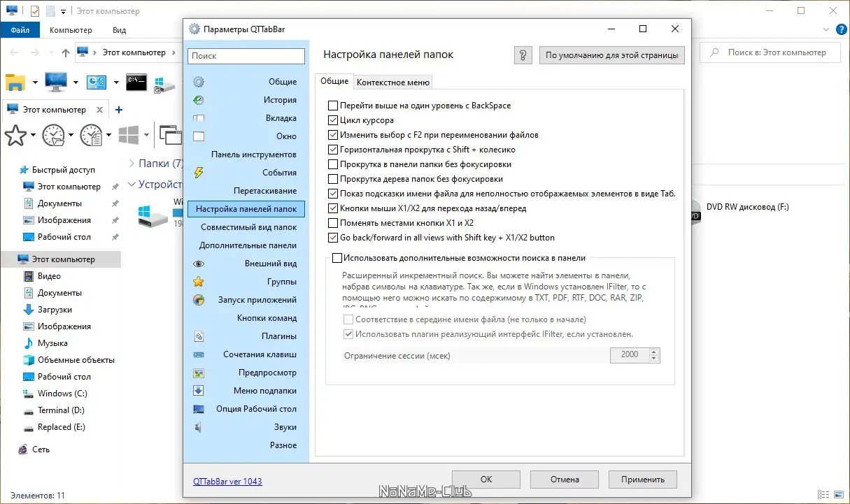Open Меню подпапки category arrow icon
Screen dimensions: 850x504
[x=199, y=391]
